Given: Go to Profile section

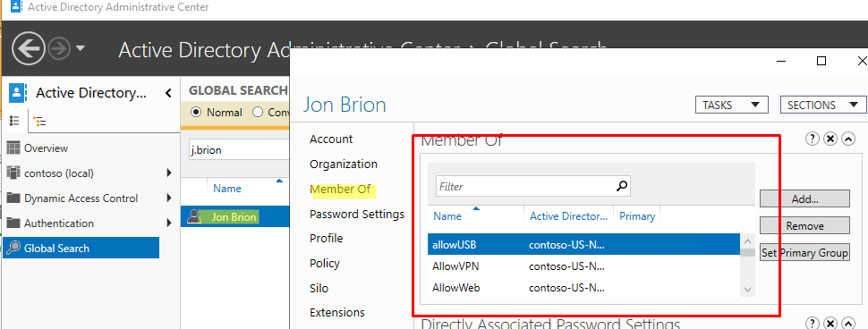Looking at the screenshot, I should click(x=326, y=239).
